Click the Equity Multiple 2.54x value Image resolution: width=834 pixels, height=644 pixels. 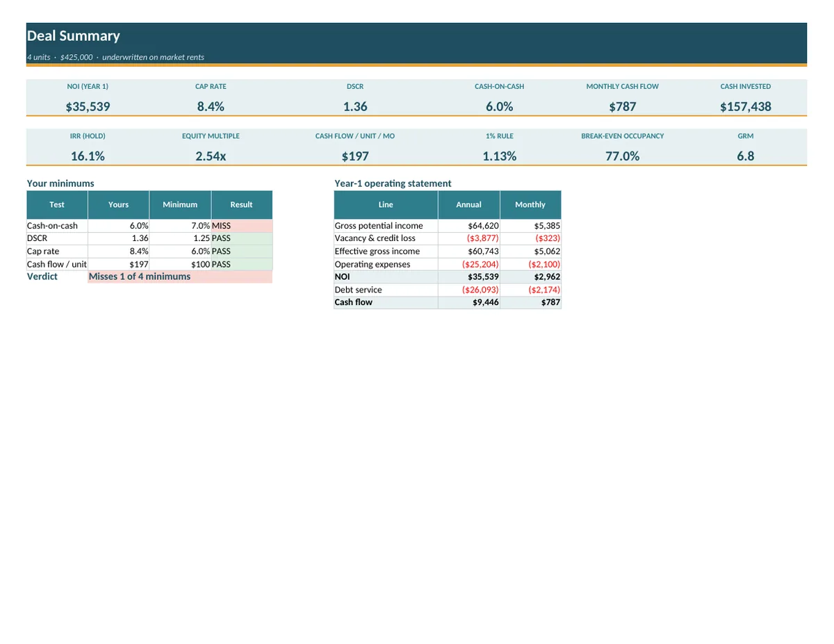click(x=211, y=156)
